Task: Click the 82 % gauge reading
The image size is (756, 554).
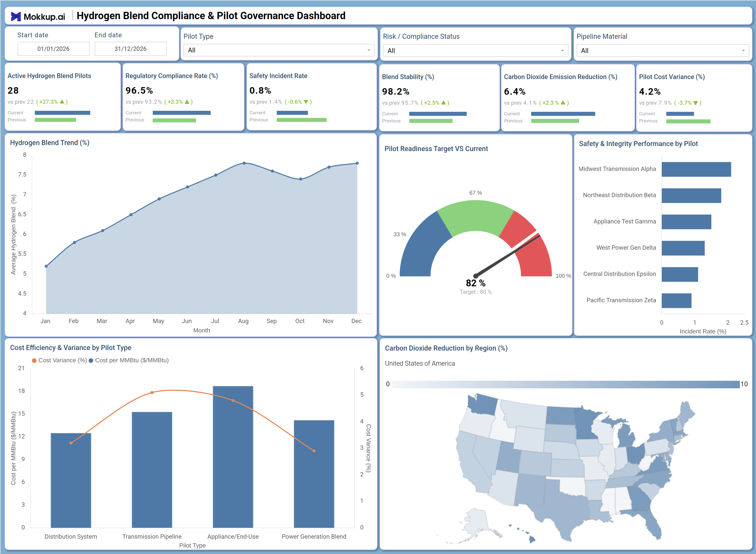Action: click(476, 283)
